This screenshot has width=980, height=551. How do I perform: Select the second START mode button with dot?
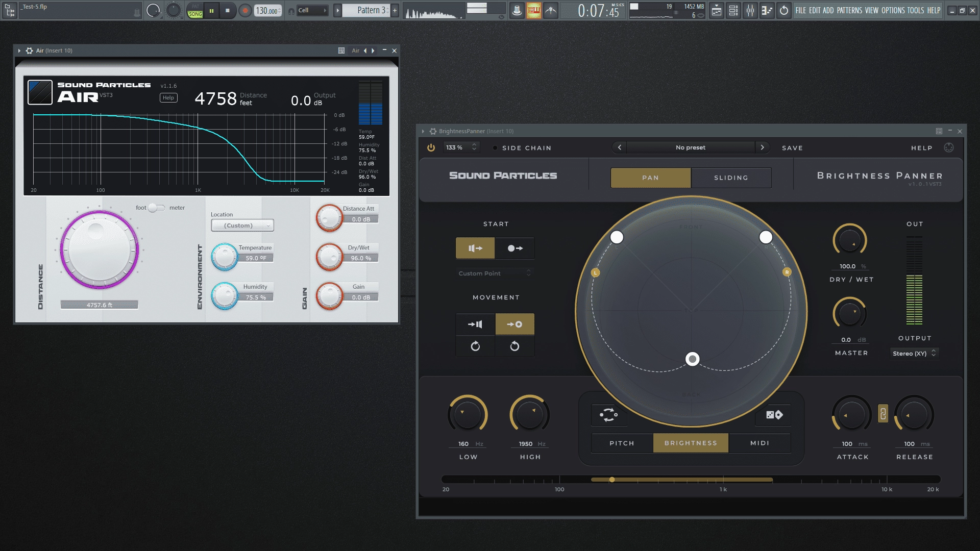514,248
